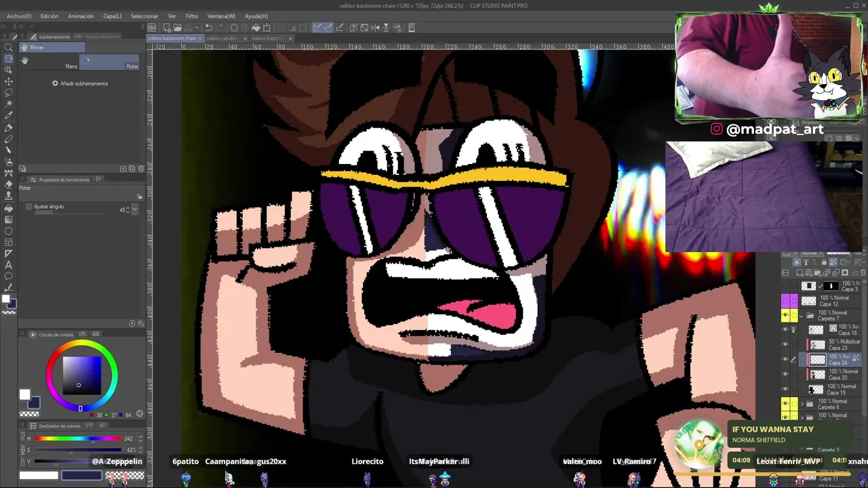Select the Mover sub tool group
This screenshot has width=868, height=488.
[x=52, y=47]
